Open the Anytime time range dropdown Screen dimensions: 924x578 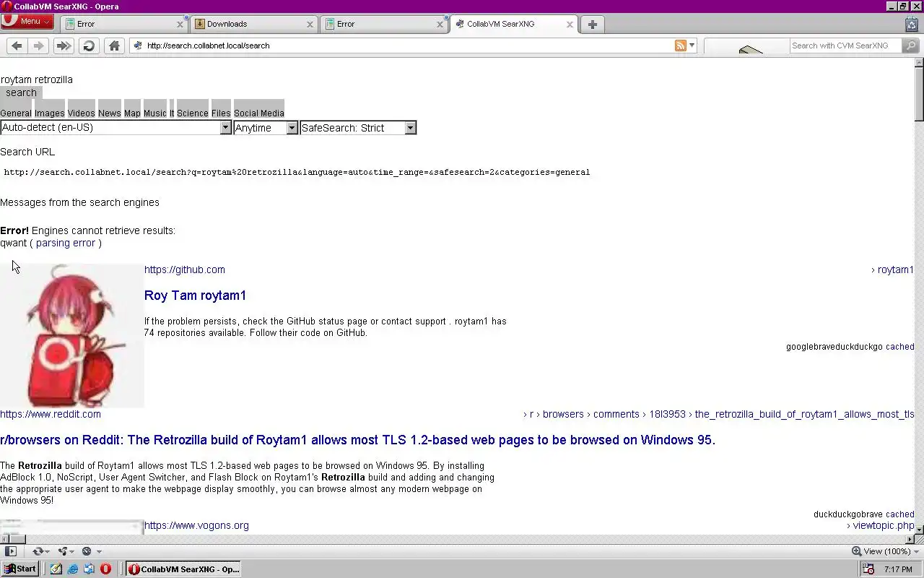coord(266,128)
